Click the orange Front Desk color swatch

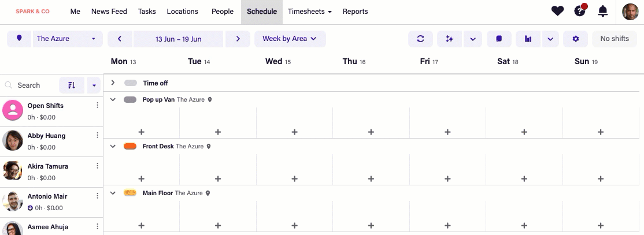click(x=130, y=146)
